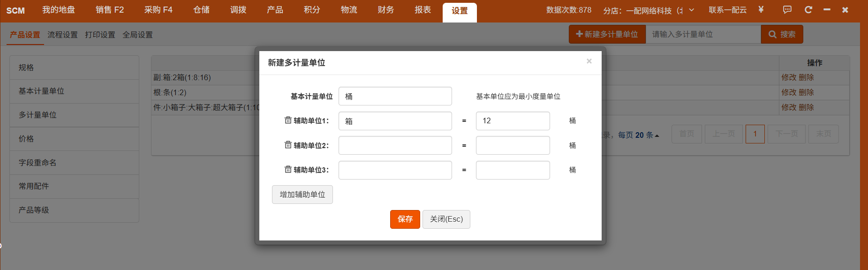Focus the 基本计量单位 input field
Screen dimensions: 868x270
pyautogui.click(x=395, y=96)
